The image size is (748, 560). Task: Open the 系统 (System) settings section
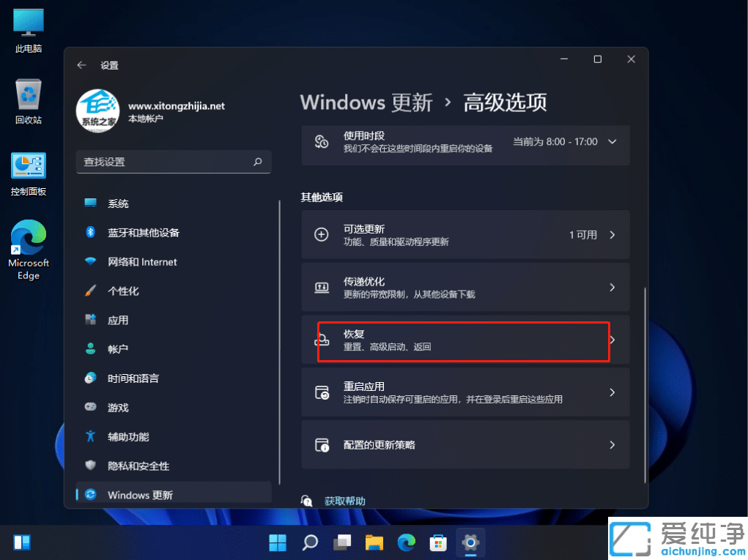coord(121,204)
